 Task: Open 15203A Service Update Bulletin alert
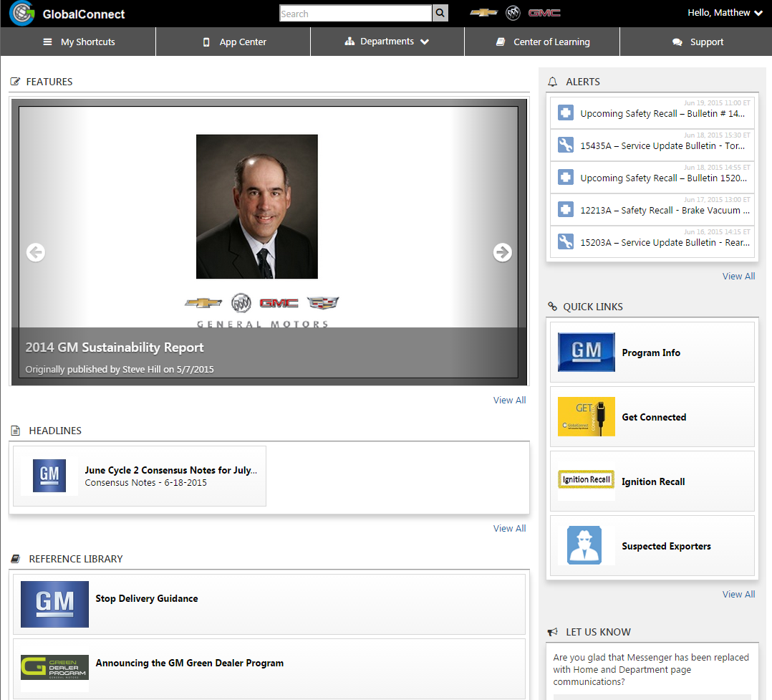[652, 242]
